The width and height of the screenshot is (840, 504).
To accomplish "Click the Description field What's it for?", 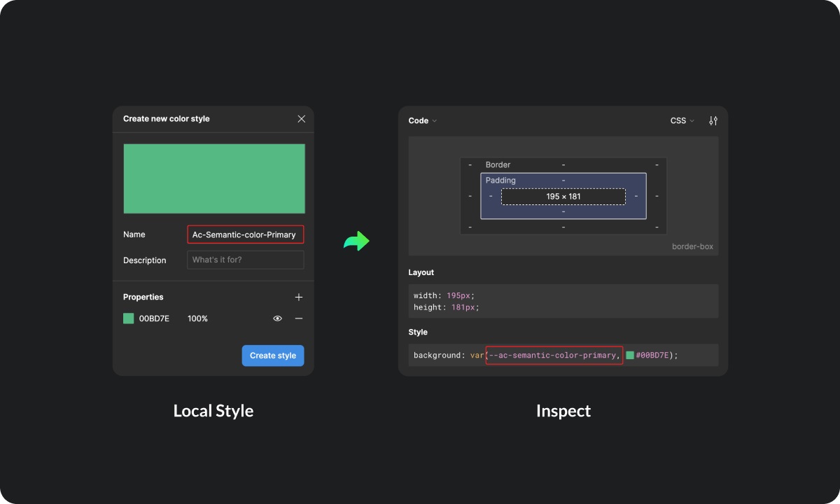I will (x=246, y=260).
